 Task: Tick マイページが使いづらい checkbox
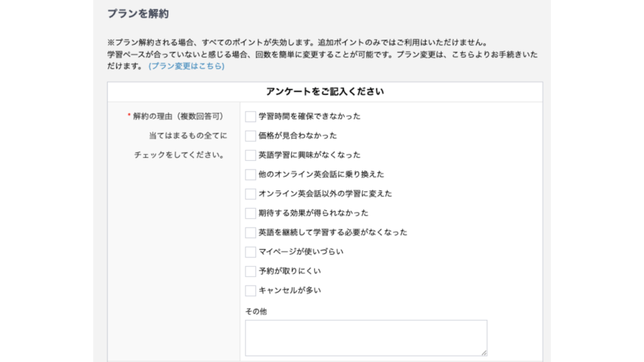click(250, 252)
